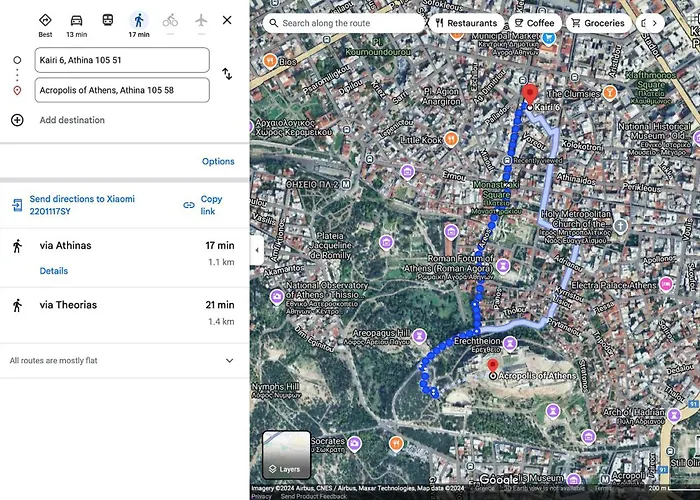Open Details for via Athinas route
This screenshot has width=700, height=500.
[x=54, y=271]
